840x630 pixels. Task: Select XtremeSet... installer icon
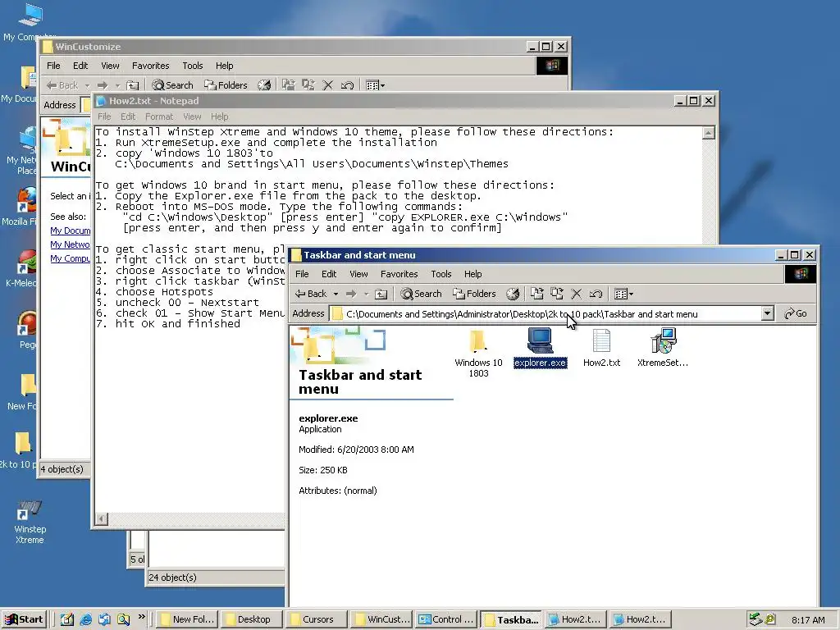tap(663, 340)
